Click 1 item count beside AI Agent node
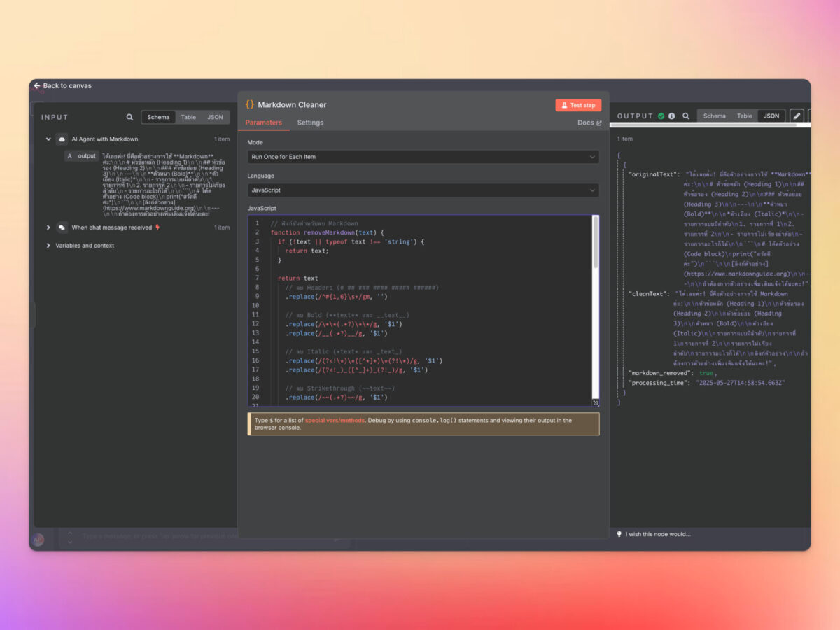The width and height of the screenshot is (840, 630). 222,139
